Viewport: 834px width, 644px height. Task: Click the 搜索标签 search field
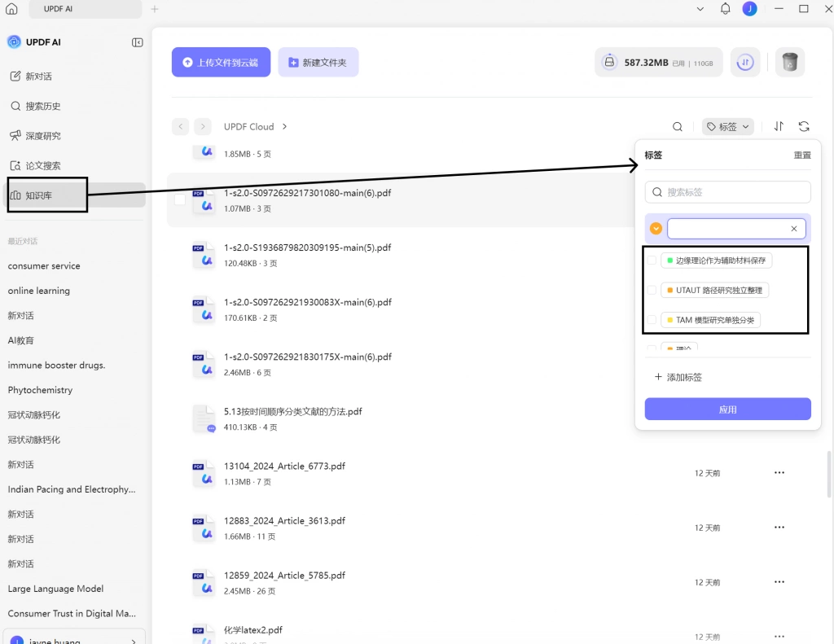click(727, 192)
